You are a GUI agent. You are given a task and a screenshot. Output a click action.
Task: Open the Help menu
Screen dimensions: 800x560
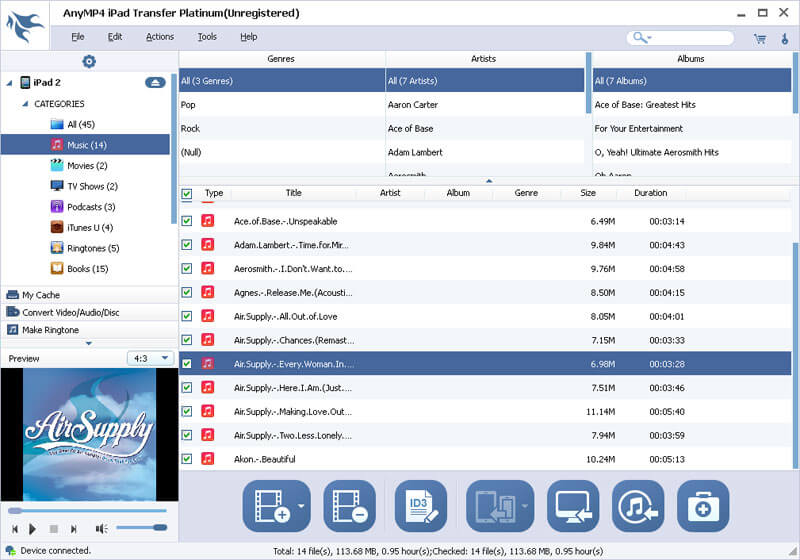point(248,37)
